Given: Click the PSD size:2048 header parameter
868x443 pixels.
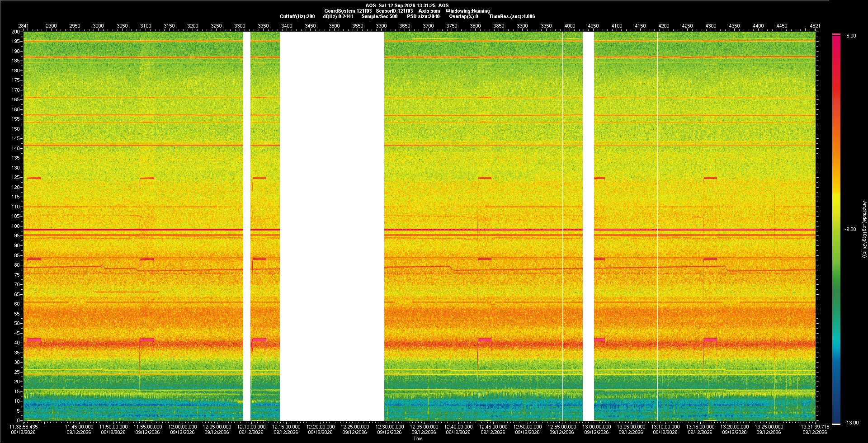Looking at the screenshot, I should (x=423, y=16).
